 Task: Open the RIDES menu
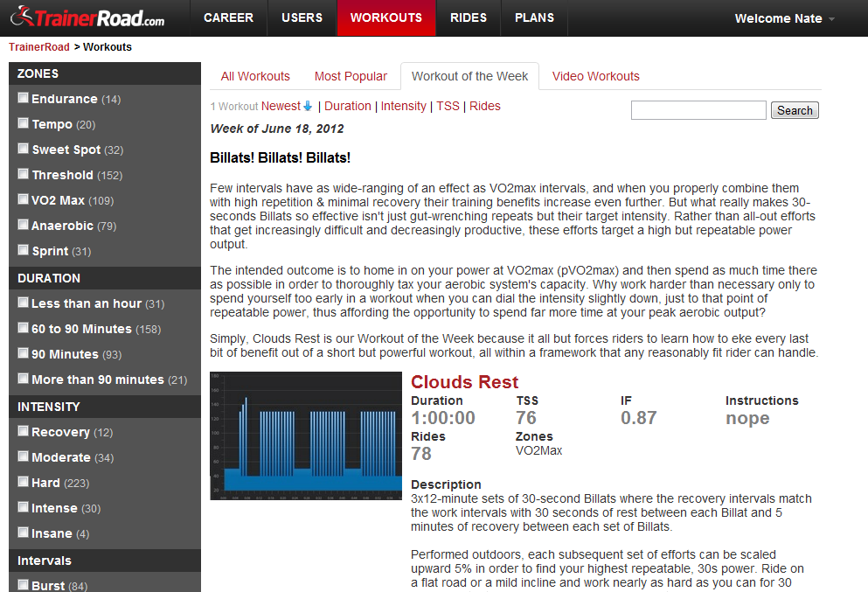click(x=469, y=17)
